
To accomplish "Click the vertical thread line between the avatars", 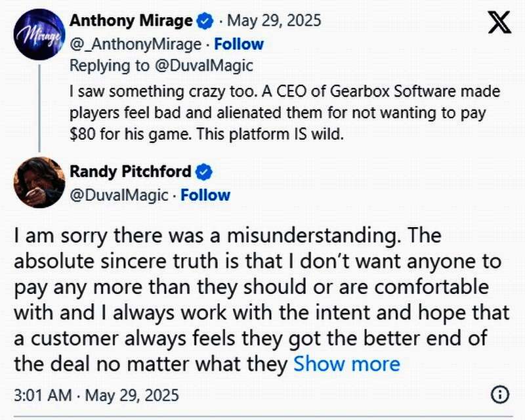I will (x=40, y=105).
